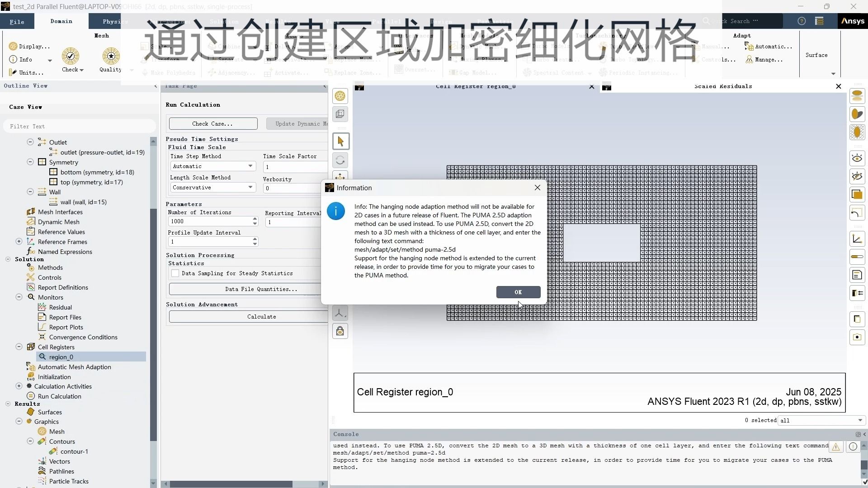Close the Scaled Residuals tab
The height and width of the screenshot is (488, 868).
coord(839,86)
